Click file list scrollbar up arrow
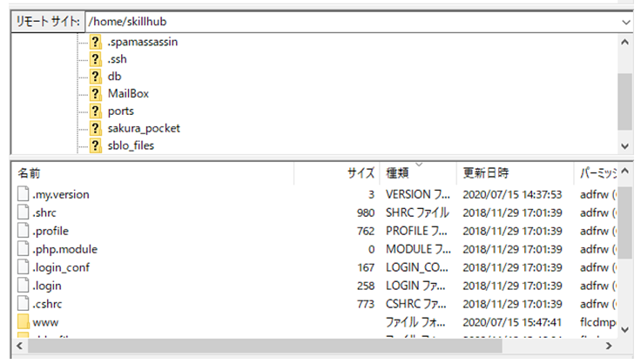Viewport: 641px width, 364px height. [x=624, y=172]
